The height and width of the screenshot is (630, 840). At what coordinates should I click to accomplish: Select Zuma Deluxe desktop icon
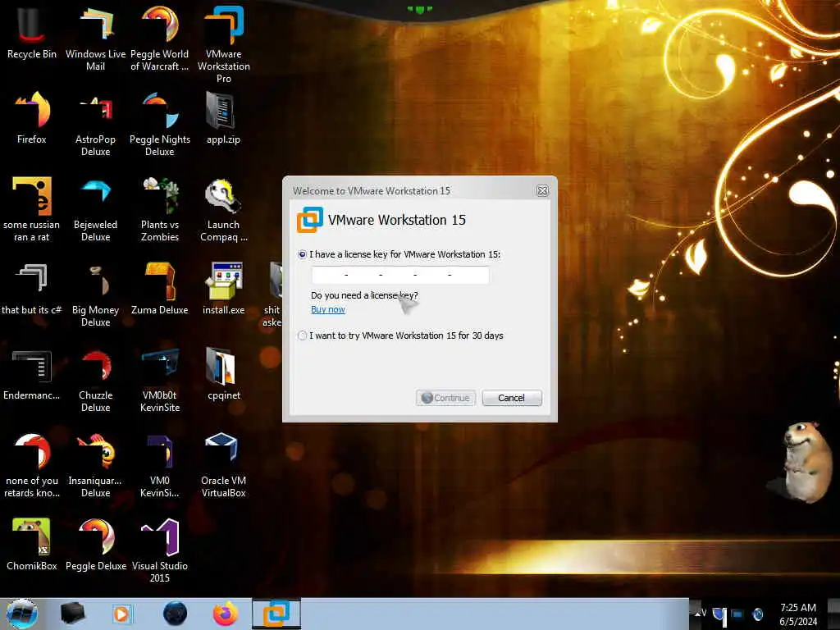pyautogui.click(x=160, y=288)
